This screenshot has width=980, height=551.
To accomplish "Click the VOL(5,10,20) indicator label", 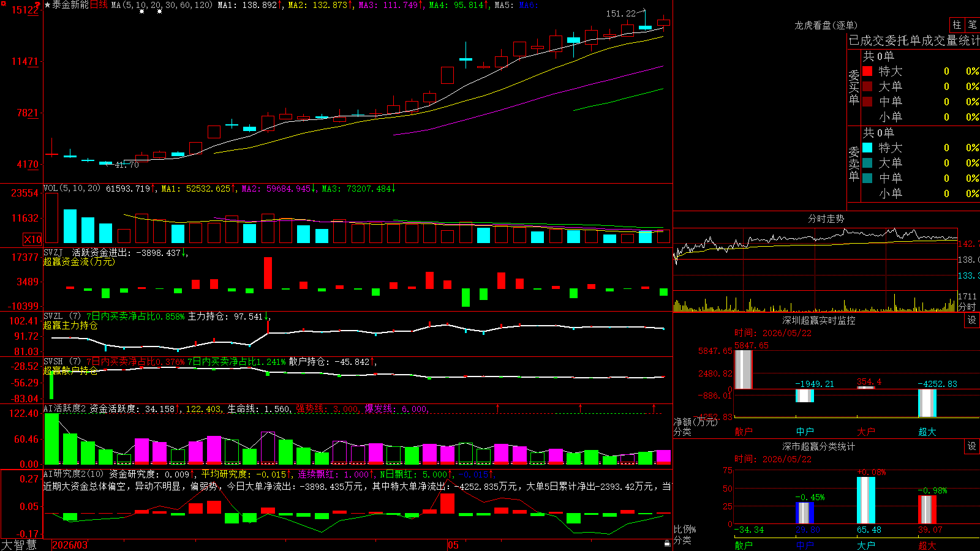I will pyautogui.click(x=72, y=189).
